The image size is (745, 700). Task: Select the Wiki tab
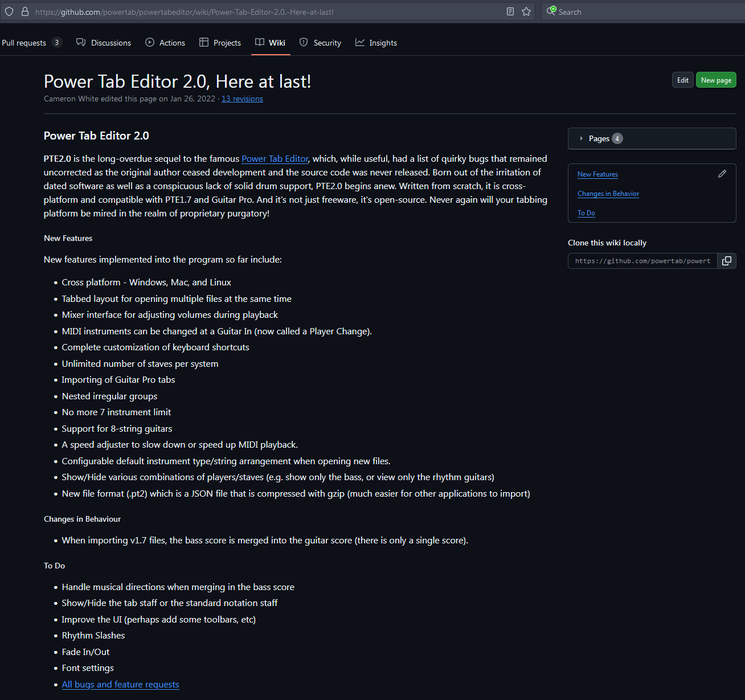(x=271, y=43)
